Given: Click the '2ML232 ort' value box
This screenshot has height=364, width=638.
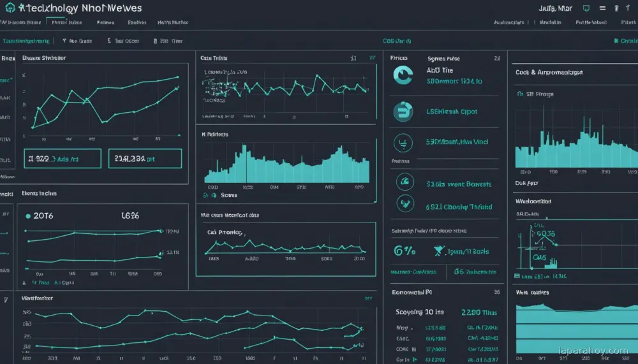Looking at the screenshot, I should [x=145, y=159].
